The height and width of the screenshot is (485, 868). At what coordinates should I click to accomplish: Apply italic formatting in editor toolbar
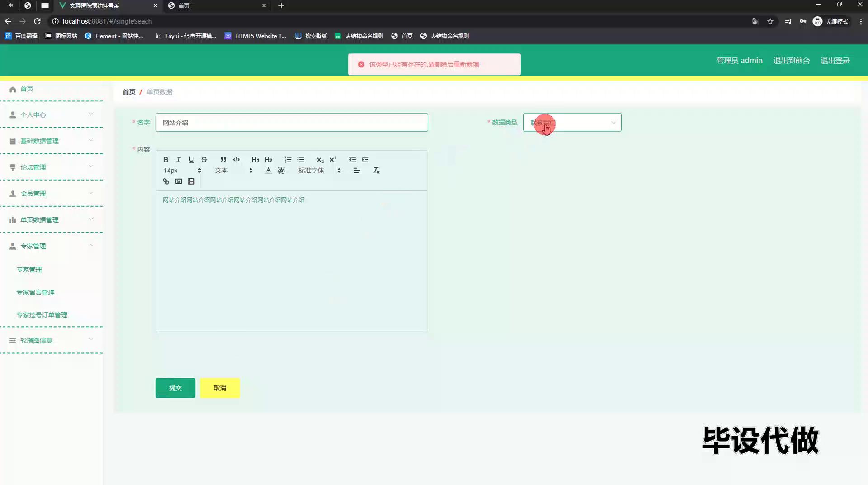coord(178,160)
